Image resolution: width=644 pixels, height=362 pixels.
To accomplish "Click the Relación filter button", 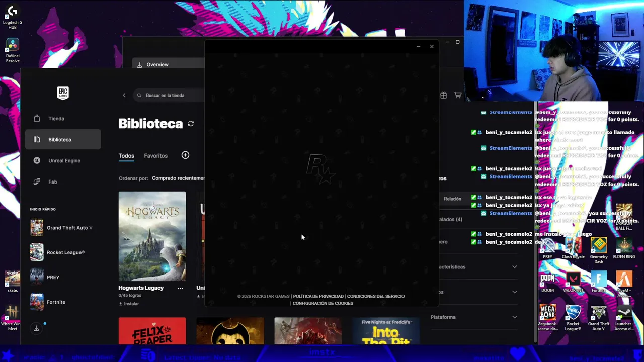I will pyautogui.click(x=452, y=199).
